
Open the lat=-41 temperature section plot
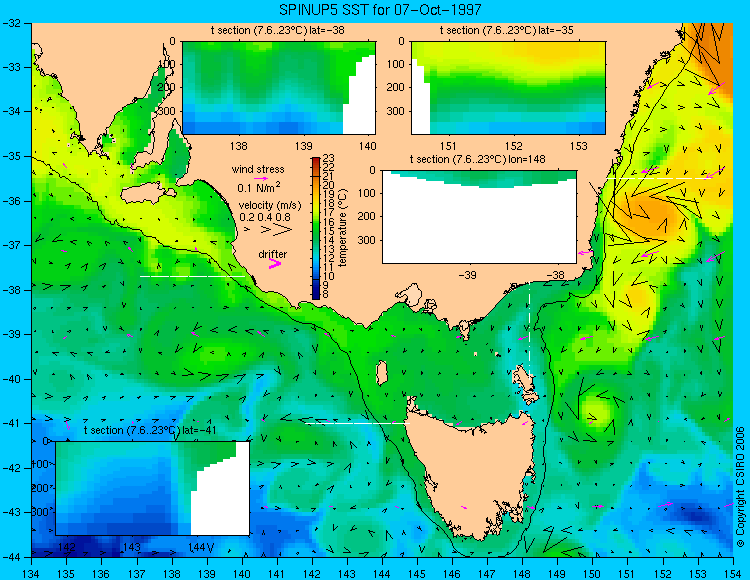coord(153,488)
